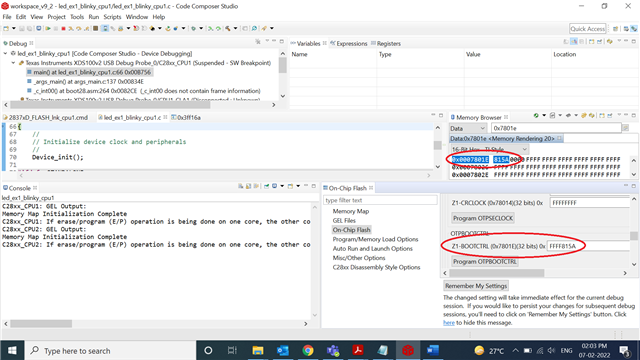The image size is (640, 360).
Task: Switch to the Expressions tab
Action: (x=349, y=44)
